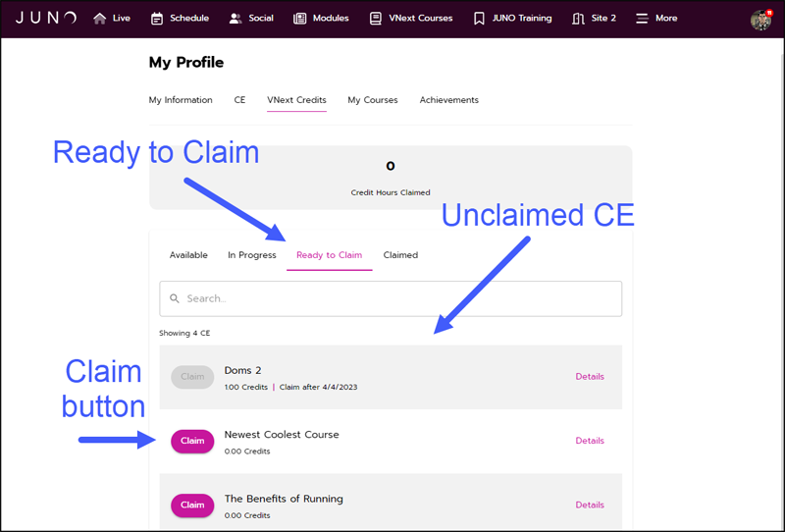Open the Schedule calendar icon
Screen dimensions: 785x532
click(x=157, y=19)
